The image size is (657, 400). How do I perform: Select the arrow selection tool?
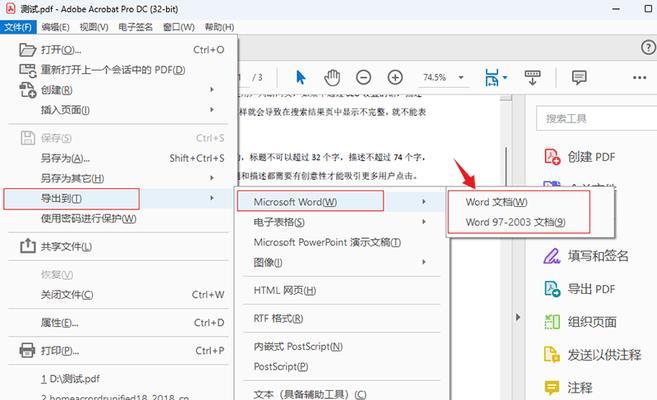click(x=300, y=77)
